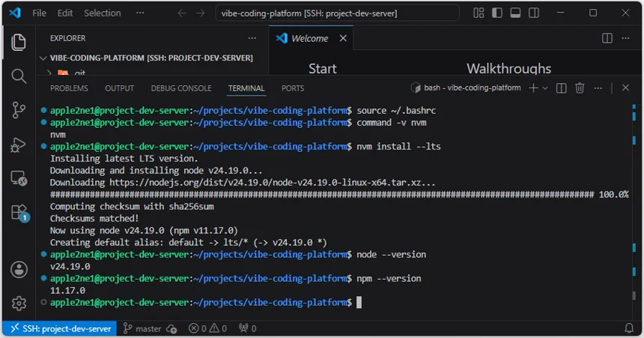Click the nodejs.org download URL in terminal
Image resolution: width=644 pixels, height=338 pixels.
(272, 182)
